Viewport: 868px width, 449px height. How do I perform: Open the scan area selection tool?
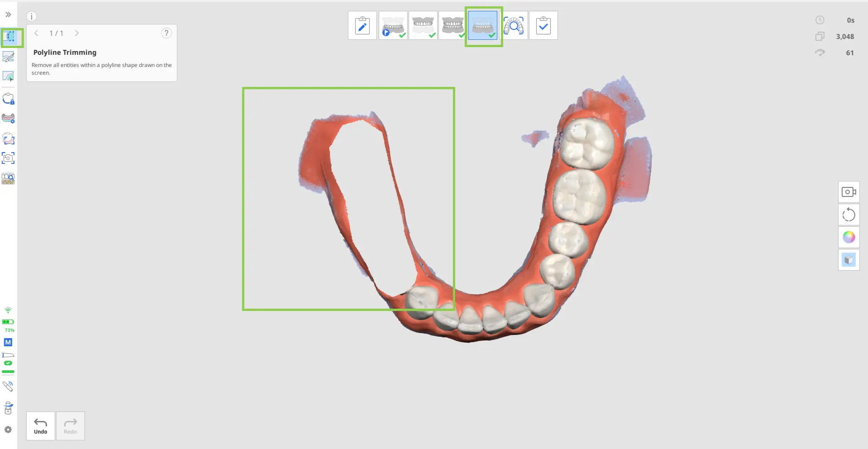click(9, 139)
